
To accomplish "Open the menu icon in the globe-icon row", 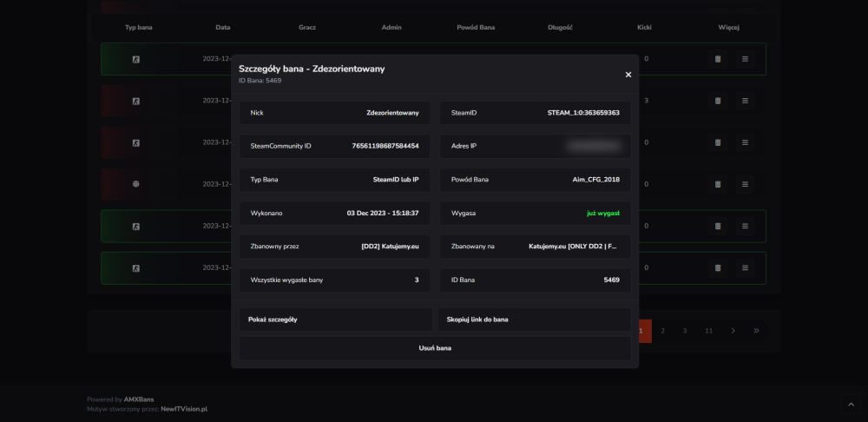I will pos(745,184).
